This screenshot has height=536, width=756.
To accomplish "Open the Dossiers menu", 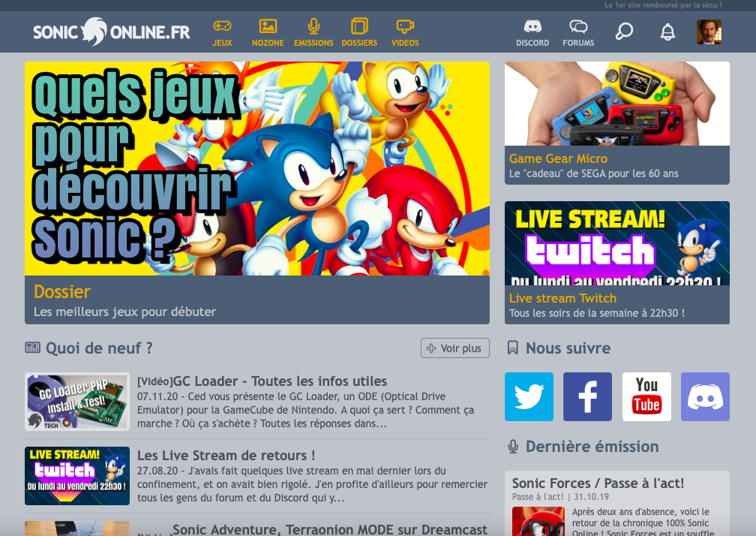I will [359, 32].
